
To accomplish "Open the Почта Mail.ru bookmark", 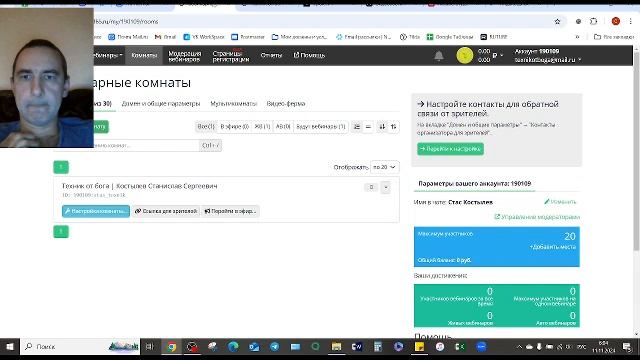I will tap(128, 37).
